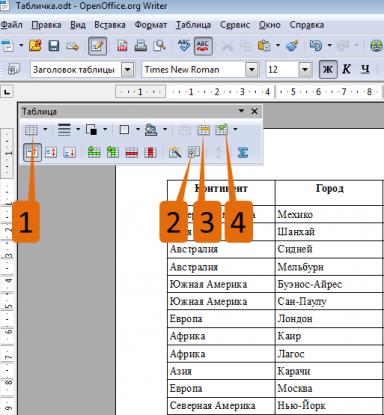Screen dimensions: 384x415
Task: Click Merge Cells icon
Action: (x=185, y=130)
